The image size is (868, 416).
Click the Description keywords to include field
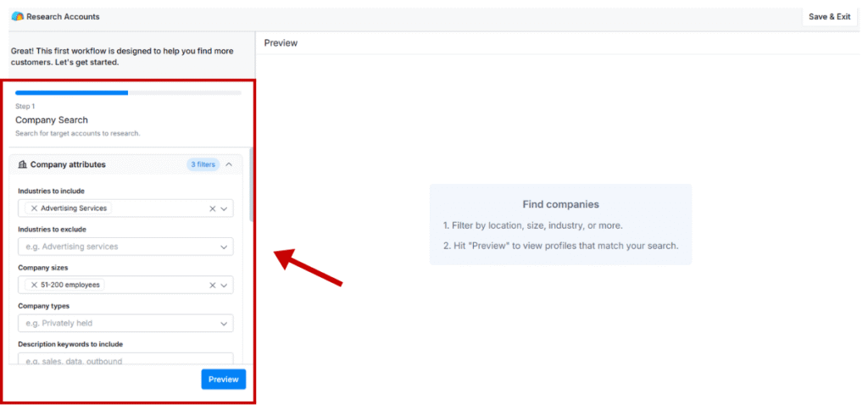click(125, 360)
